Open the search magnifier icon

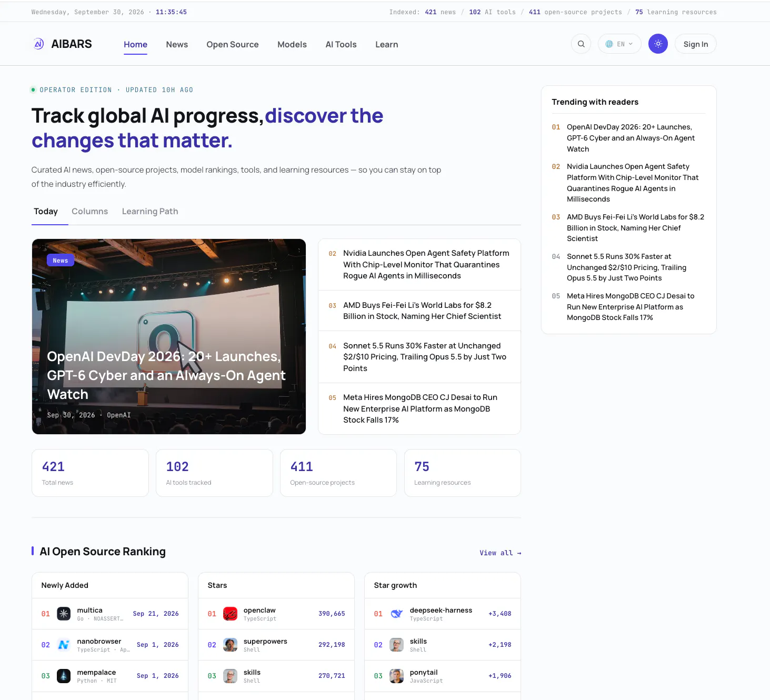point(581,44)
